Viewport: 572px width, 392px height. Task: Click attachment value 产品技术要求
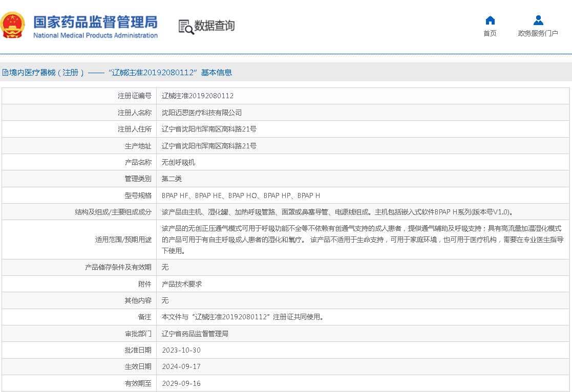(x=182, y=284)
